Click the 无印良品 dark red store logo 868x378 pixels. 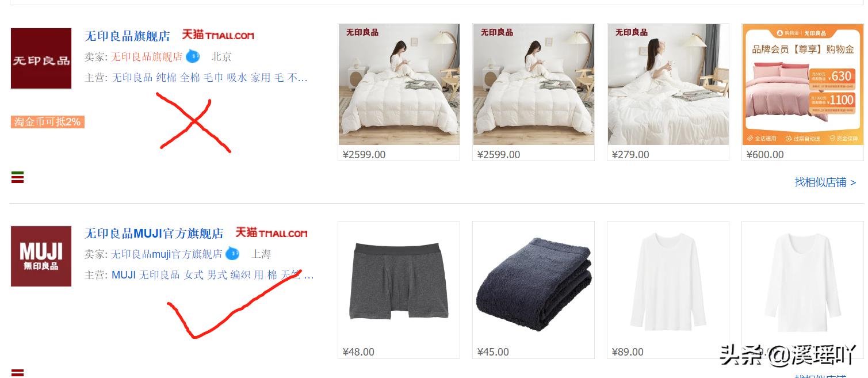click(x=41, y=59)
